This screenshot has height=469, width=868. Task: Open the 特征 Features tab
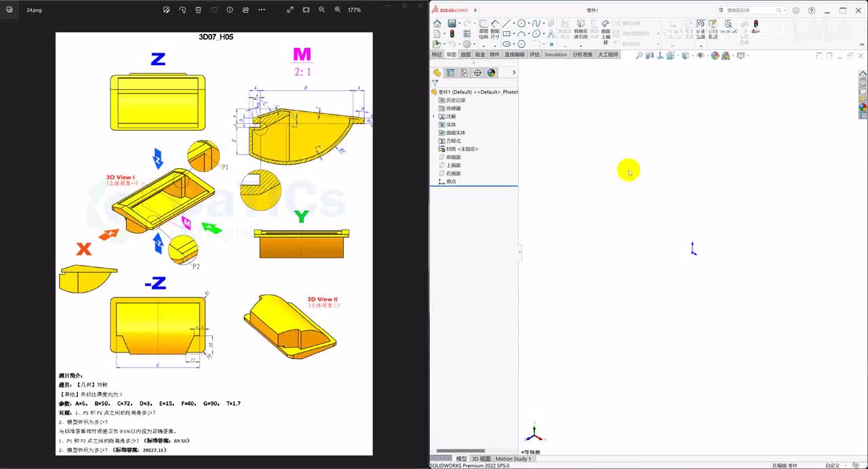[437, 55]
